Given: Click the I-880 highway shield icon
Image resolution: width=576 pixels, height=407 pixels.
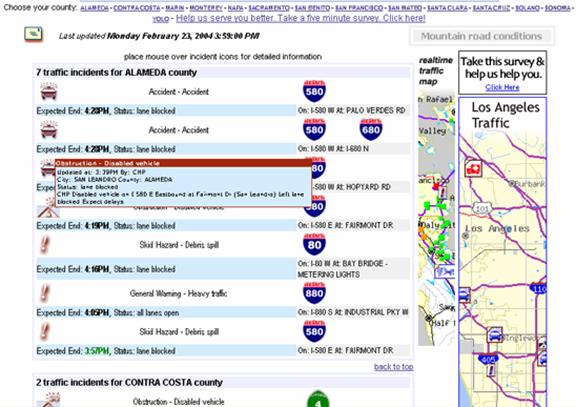Looking at the screenshot, I should [x=314, y=293].
